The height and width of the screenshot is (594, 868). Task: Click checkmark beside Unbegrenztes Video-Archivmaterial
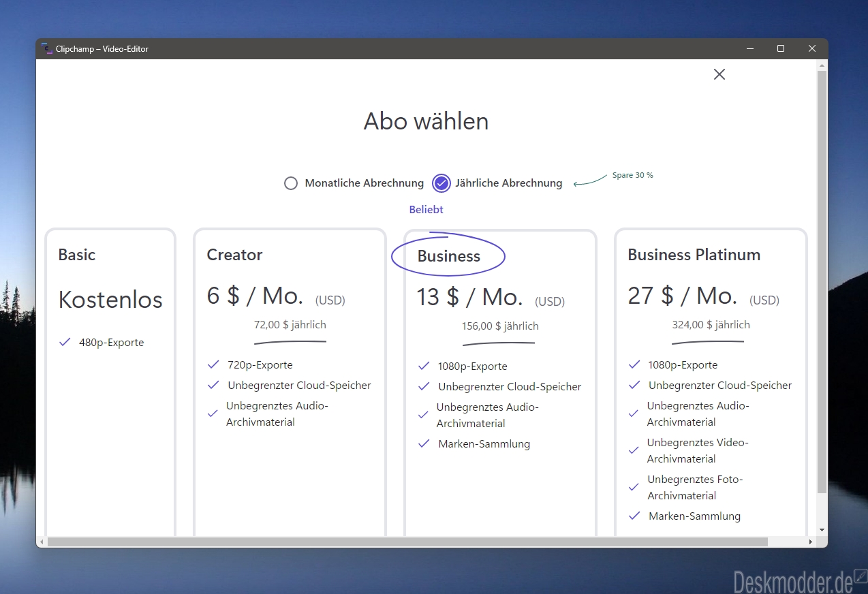coord(634,450)
